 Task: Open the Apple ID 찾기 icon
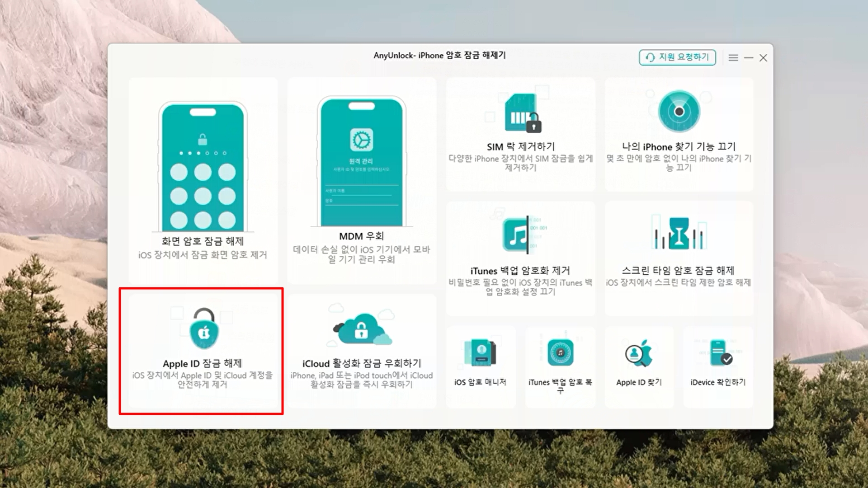[x=638, y=353]
